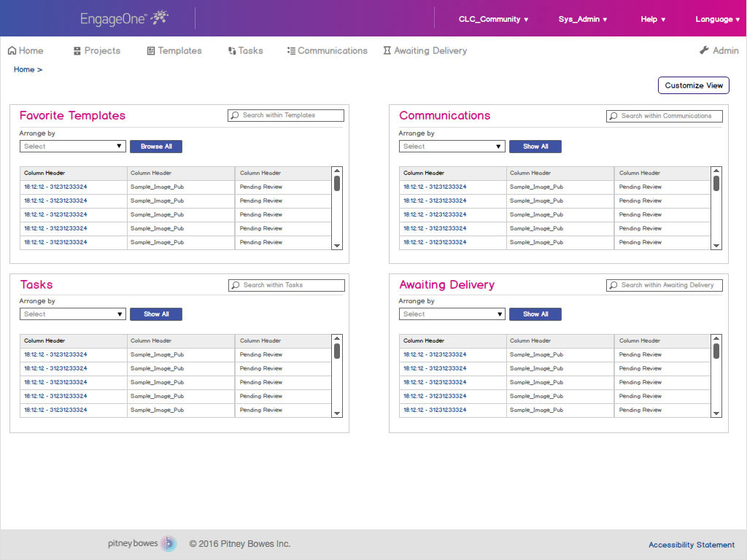The height and width of the screenshot is (560, 747).
Task: Click the Communications list icon in navigation
Action: coord(291,51)
